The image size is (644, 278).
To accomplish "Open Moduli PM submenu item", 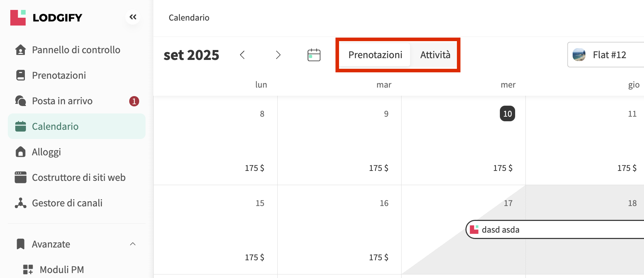I will point(62,270).
